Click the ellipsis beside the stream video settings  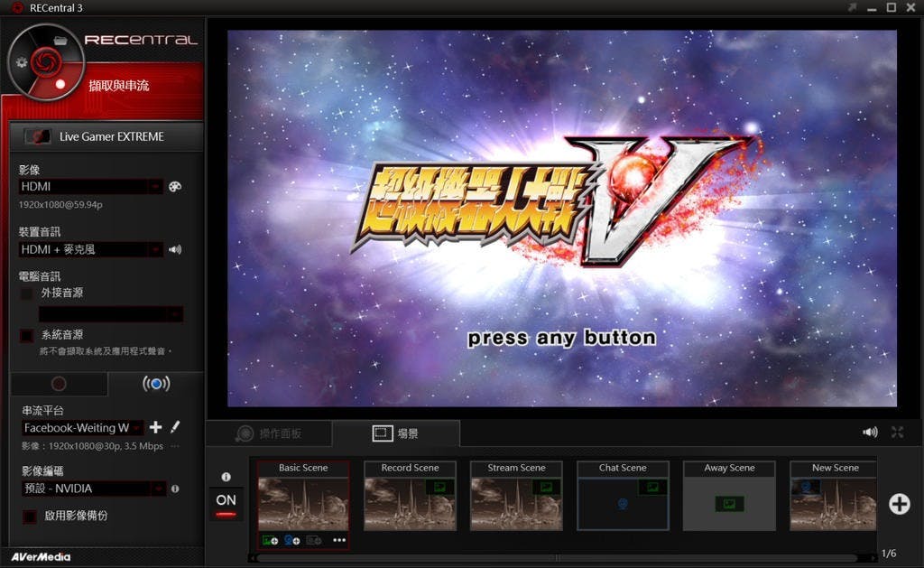[175, 446]
